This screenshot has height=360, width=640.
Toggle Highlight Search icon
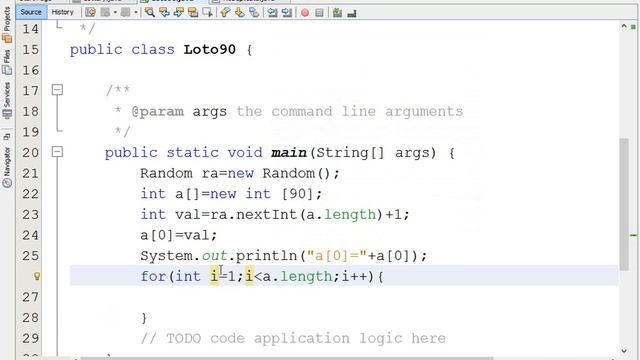click(193, 13)
